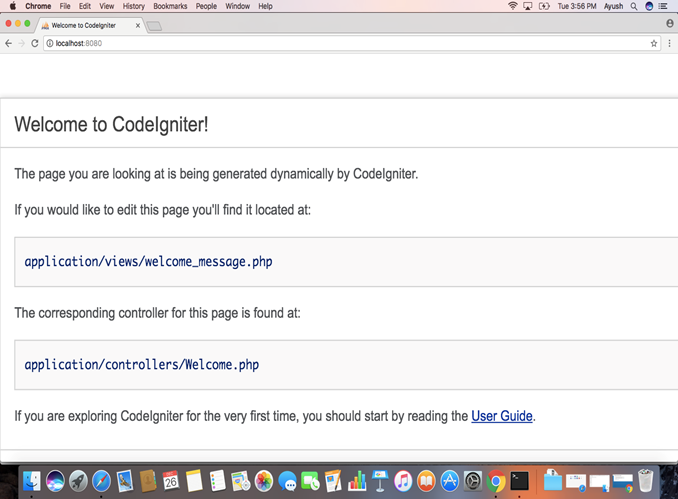Open the View menu

pyautogui.click(x=106, y=6)
